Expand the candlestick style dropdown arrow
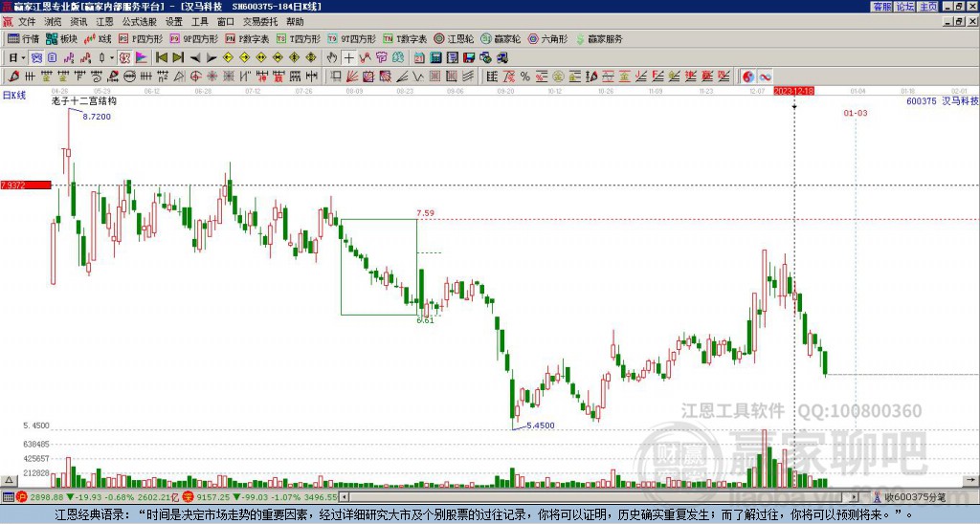Image resolution: width=980 pixels, height=524 pixels. [112, 57]
